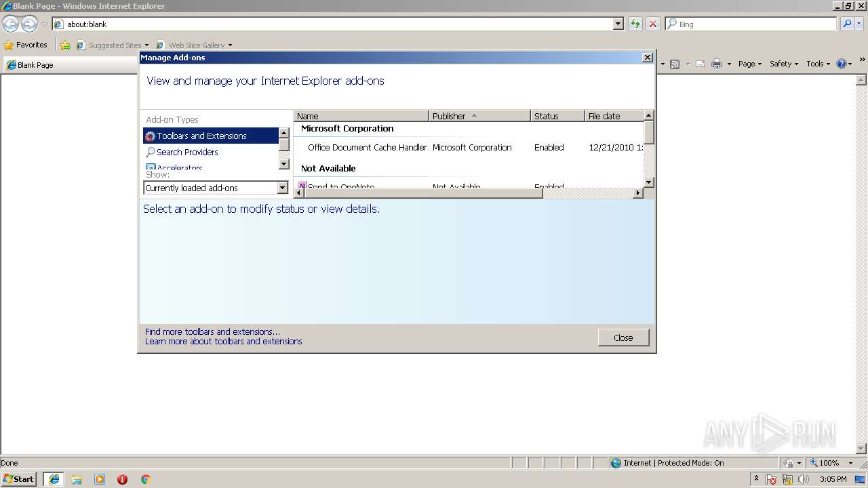Screen dimensions: 868x488
Task: Open Web Slice Gallery on the favorites bar
Action: tap(194, 45)
